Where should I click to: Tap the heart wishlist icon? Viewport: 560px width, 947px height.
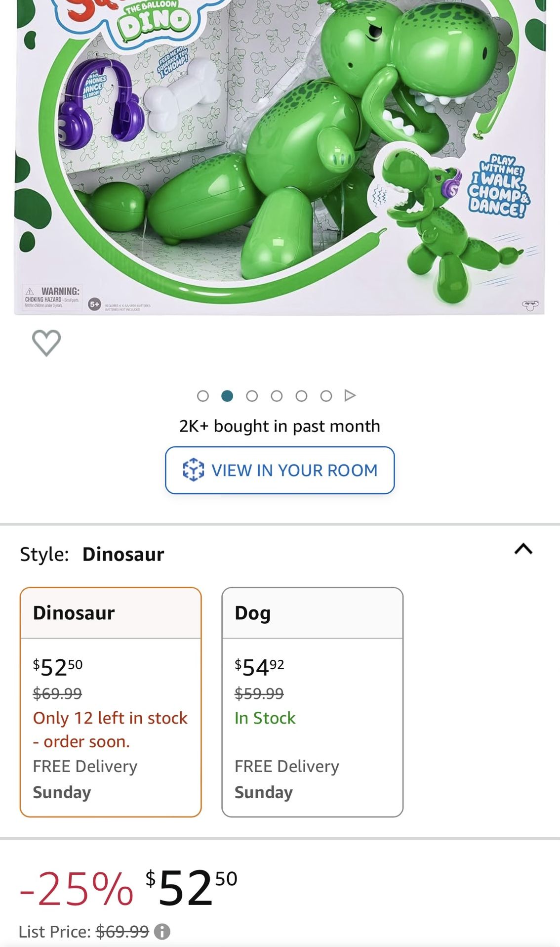point(46,343)
